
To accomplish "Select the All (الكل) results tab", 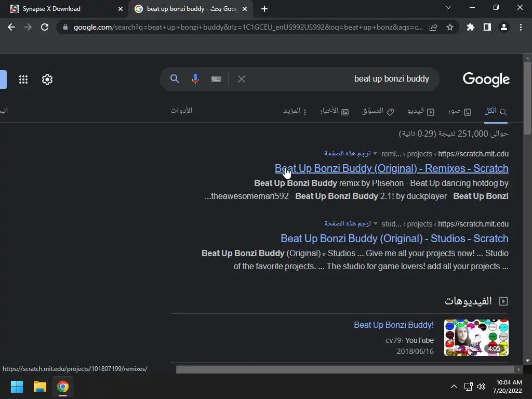I will [496, 111].
